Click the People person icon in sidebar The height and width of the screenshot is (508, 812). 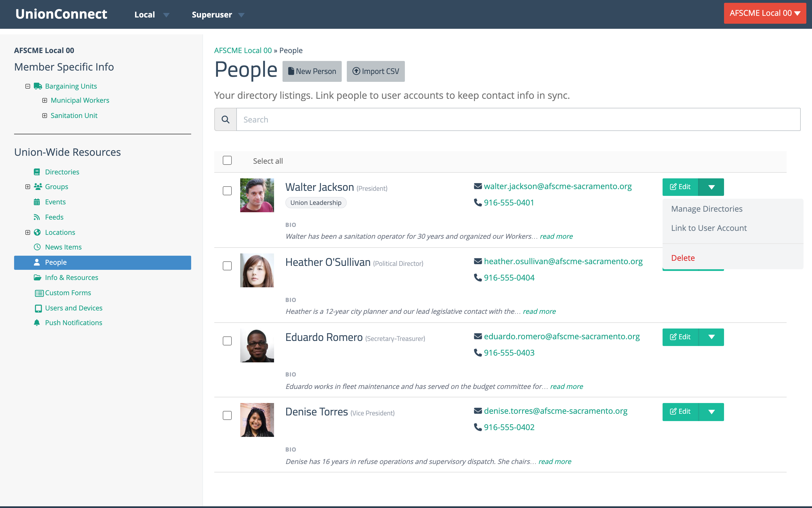[37, 262]
